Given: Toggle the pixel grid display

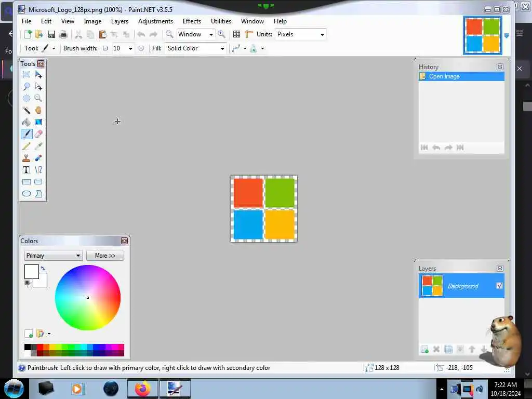Looking at the screenshot, I should 237,34.
